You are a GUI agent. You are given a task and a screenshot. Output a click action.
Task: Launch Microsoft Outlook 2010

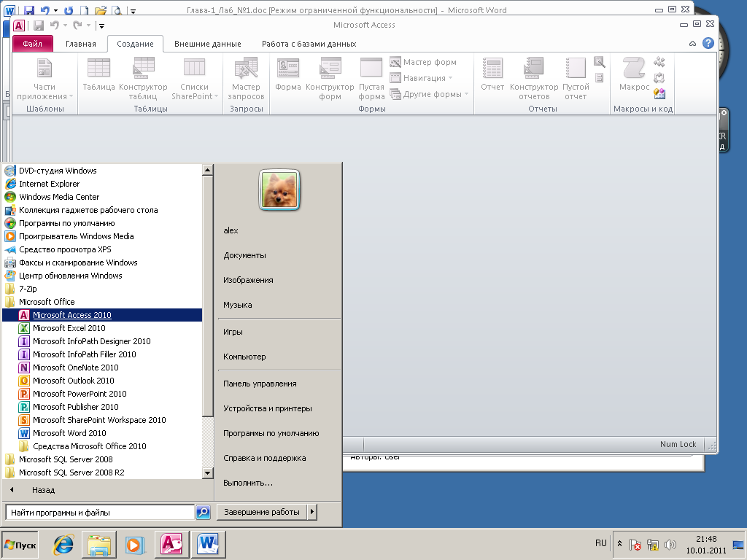[x=74, y=381]
